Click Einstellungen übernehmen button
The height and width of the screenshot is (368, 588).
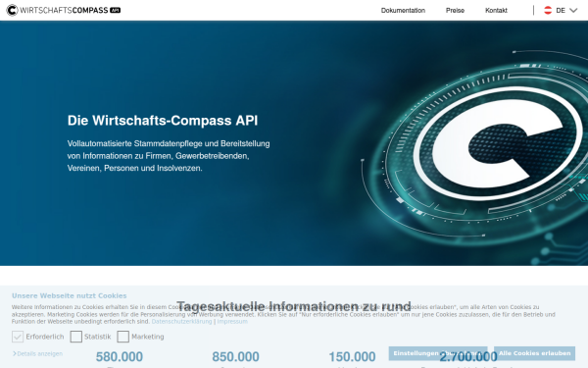(x=438, y=353)
